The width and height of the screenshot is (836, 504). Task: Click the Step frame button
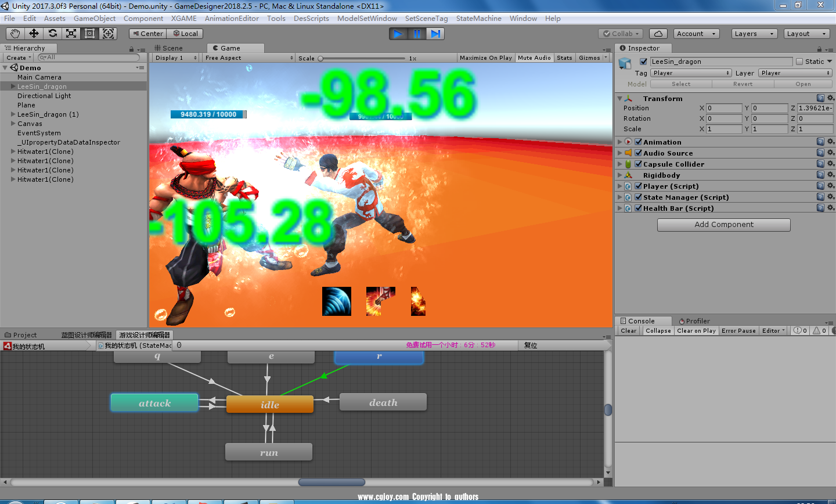(x=435, y=34)
